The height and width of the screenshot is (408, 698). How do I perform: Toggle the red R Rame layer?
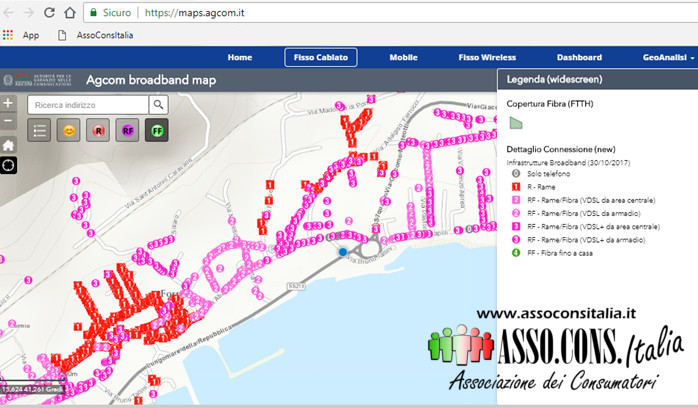coord(98,130)
